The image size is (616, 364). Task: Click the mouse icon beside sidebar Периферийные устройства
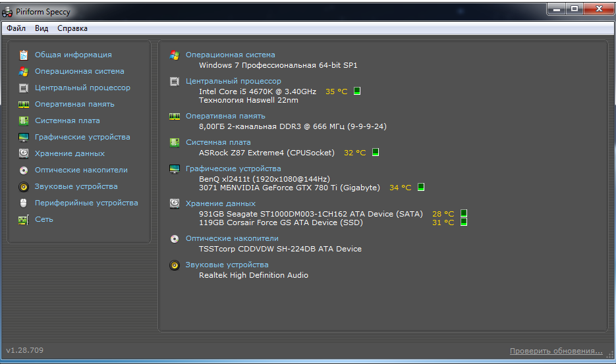pyautogui.click(x=24, y=203)
